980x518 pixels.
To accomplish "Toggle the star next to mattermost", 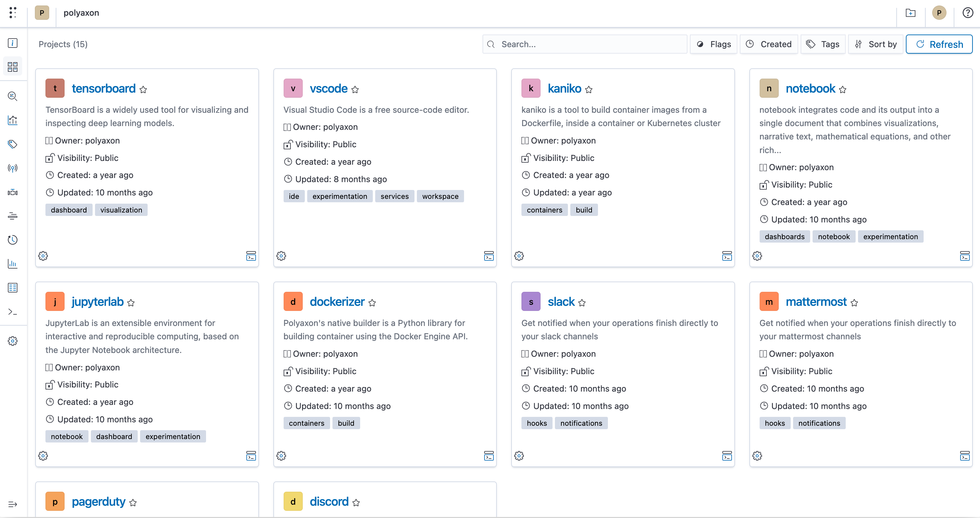I will point(855,303).
